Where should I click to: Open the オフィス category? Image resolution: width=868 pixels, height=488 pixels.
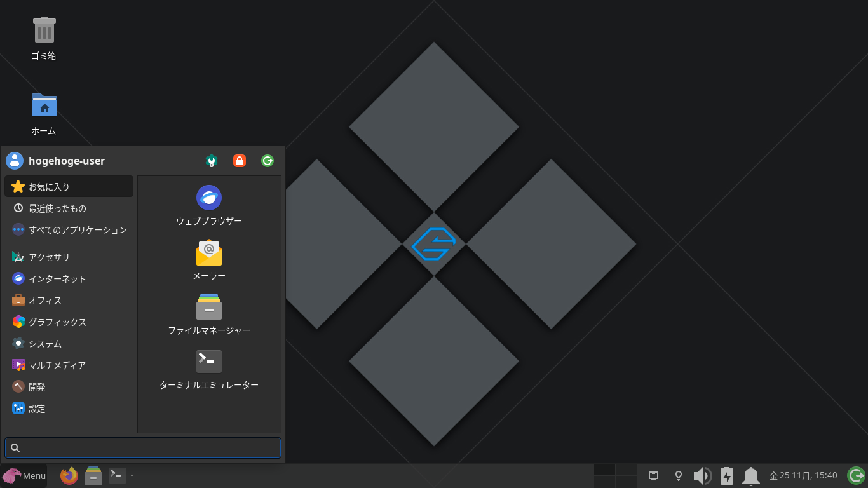pos(69,301)
